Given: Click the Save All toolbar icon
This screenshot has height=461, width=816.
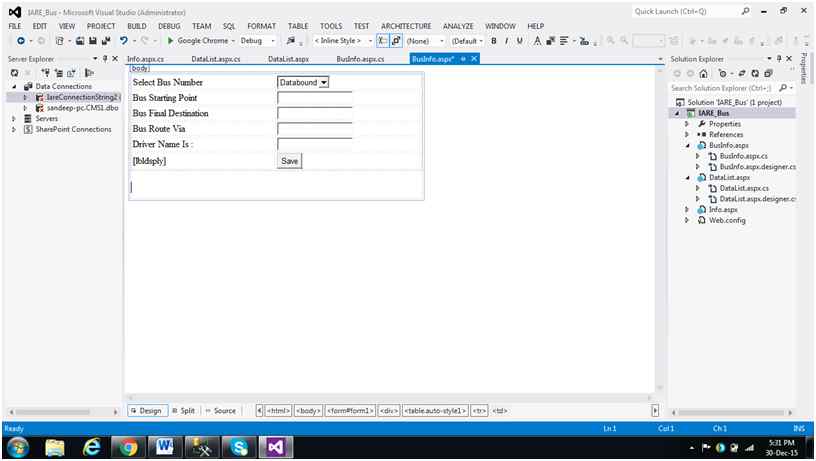Looking at the screenshot, I should click(x=106, y=41).
